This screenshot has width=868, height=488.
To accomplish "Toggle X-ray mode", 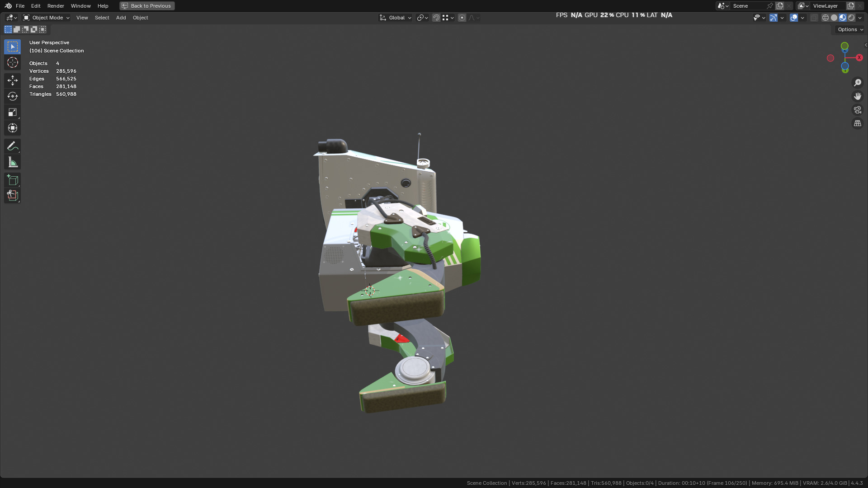I will tap(814, 18).
